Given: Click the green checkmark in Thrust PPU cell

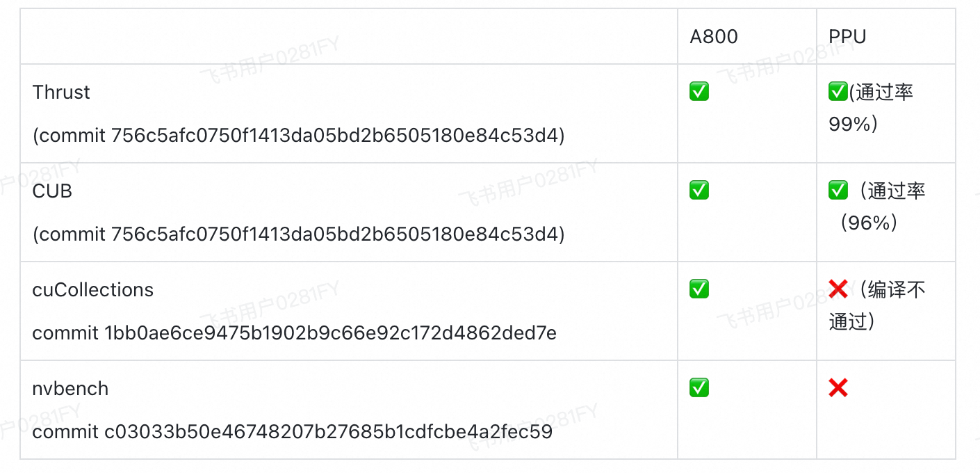Looking at the screenshot, I should 838,91.
